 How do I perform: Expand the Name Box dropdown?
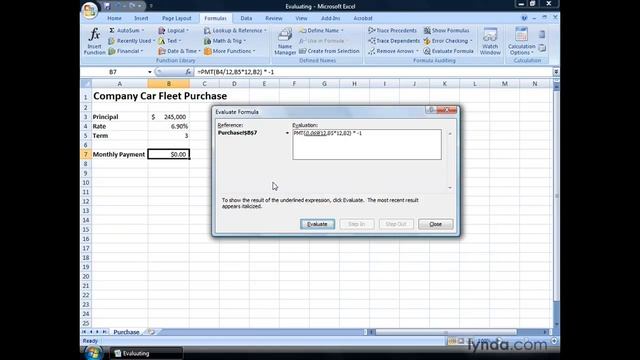pos(150,72)
